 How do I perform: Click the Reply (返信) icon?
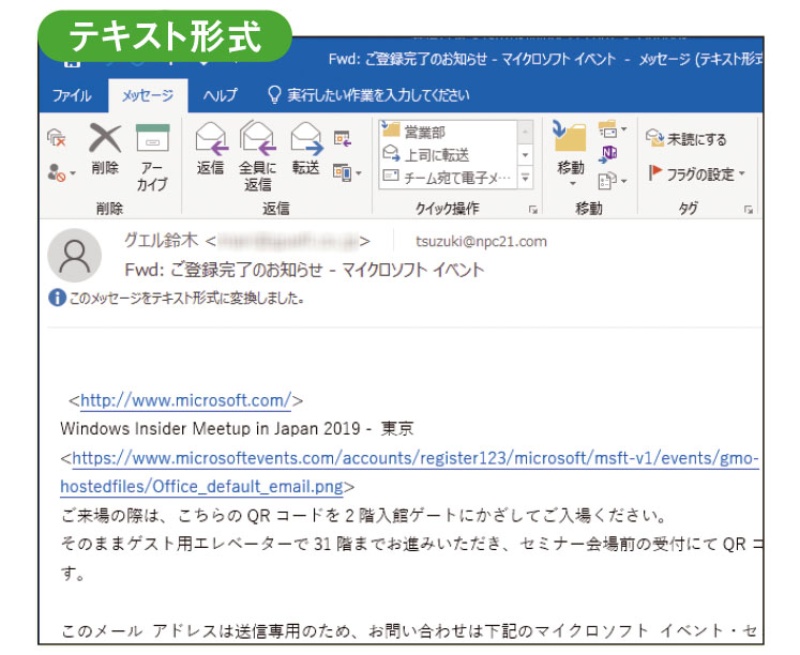coord(210,150)
